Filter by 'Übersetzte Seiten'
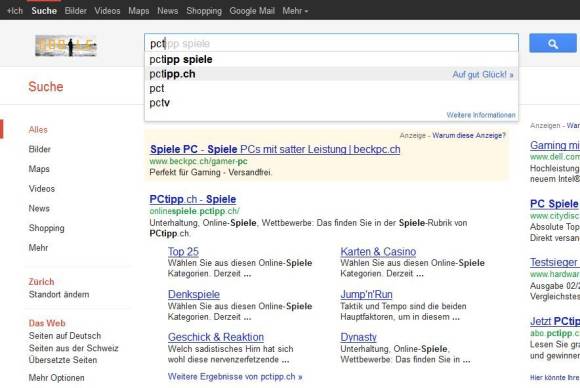 coord(63,360)
